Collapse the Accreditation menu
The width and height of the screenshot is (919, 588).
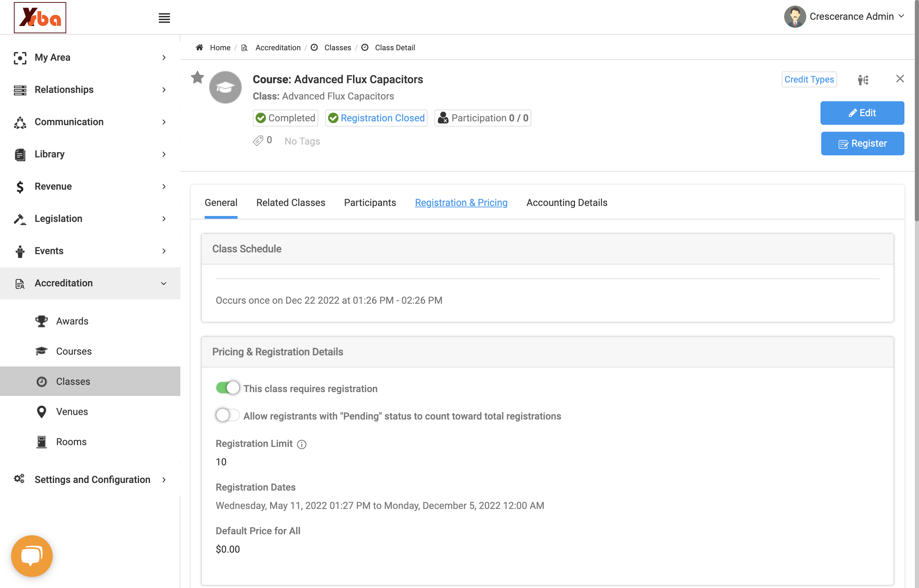pyautogui.click(x=90, y=283)
